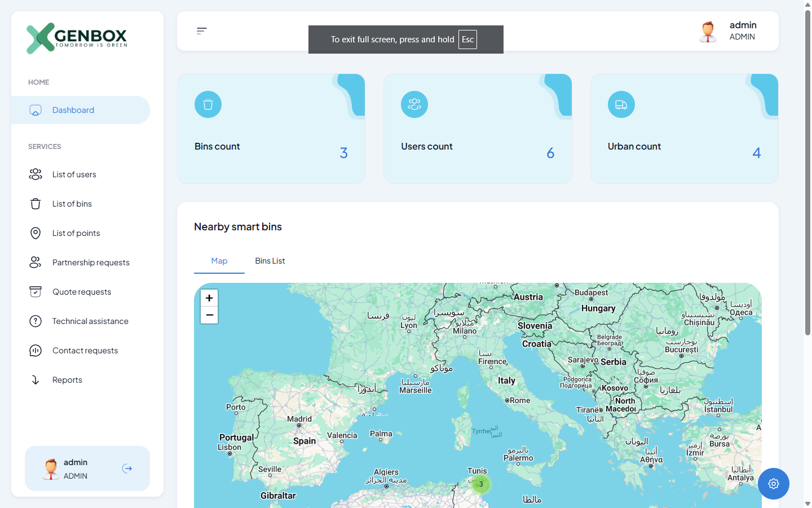Open the blue settings gear button

[x=773, y=484]
